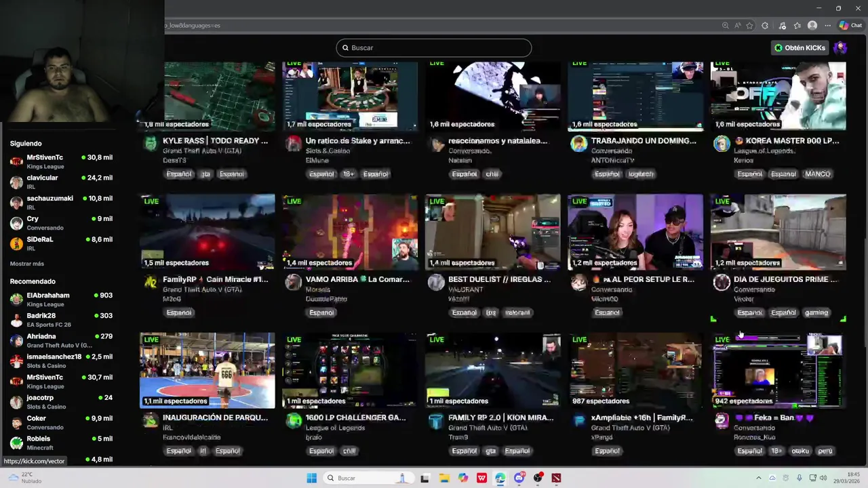868x488 pixels.
Task: Open Edge favorites collections icon
Action: tap(797, 25)
